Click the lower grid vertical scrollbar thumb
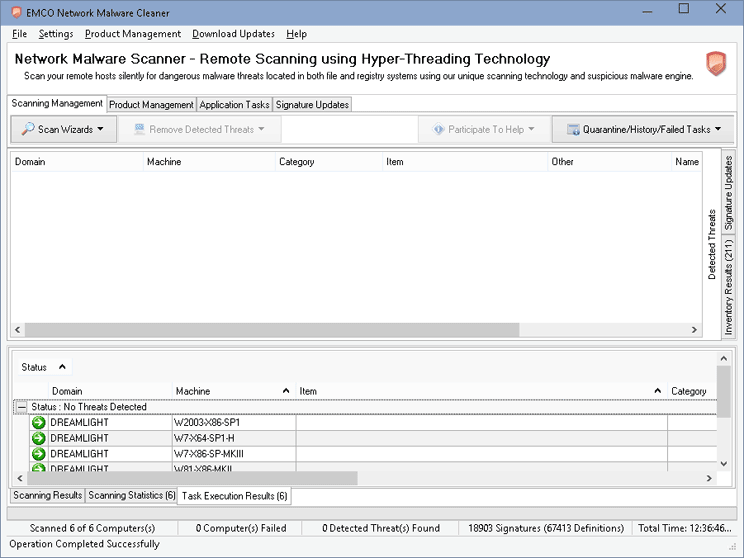Screen dimensions: 744x558 tap(724, 391)
